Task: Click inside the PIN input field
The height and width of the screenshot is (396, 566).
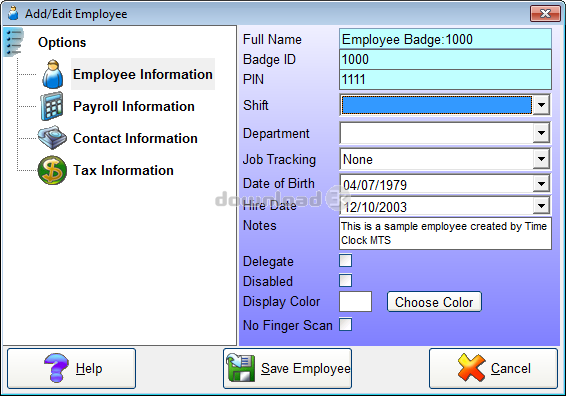Action: pos(445,79)
